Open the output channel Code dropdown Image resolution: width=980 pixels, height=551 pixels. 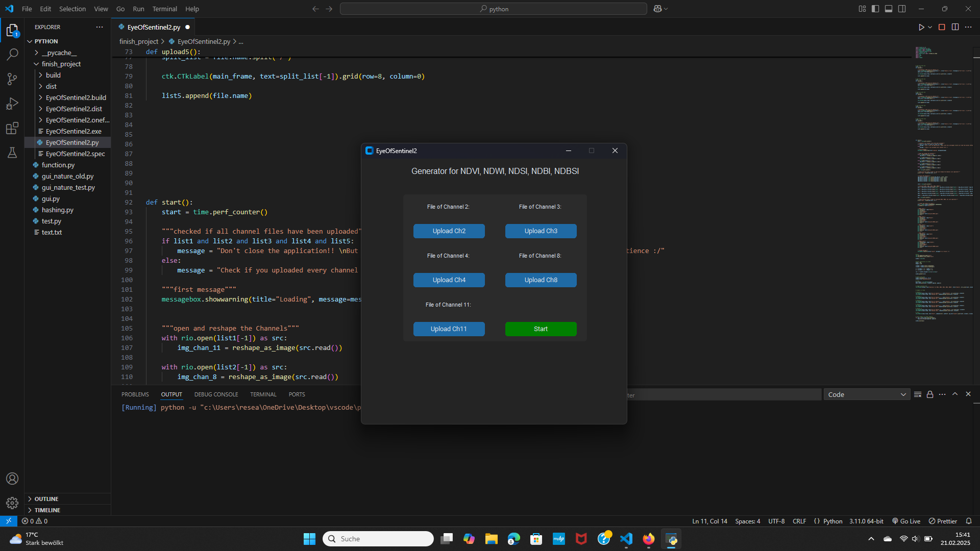867,394
